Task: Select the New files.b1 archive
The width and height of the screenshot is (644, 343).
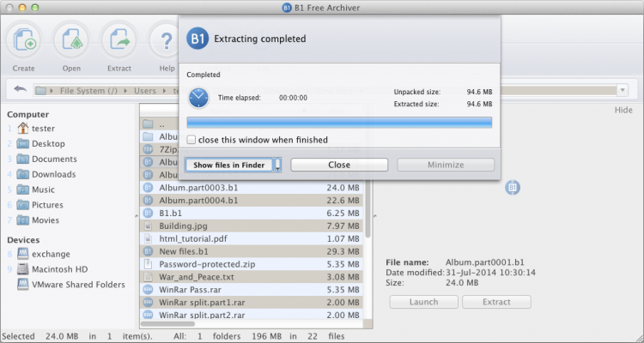Action: click(x=184, y=251)
